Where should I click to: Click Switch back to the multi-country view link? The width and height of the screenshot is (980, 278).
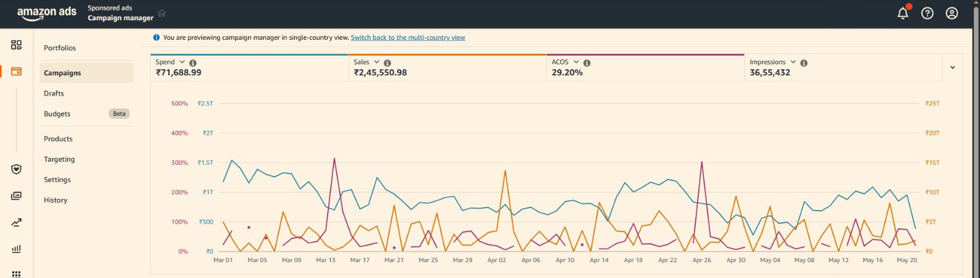click(x=408, y=37)
